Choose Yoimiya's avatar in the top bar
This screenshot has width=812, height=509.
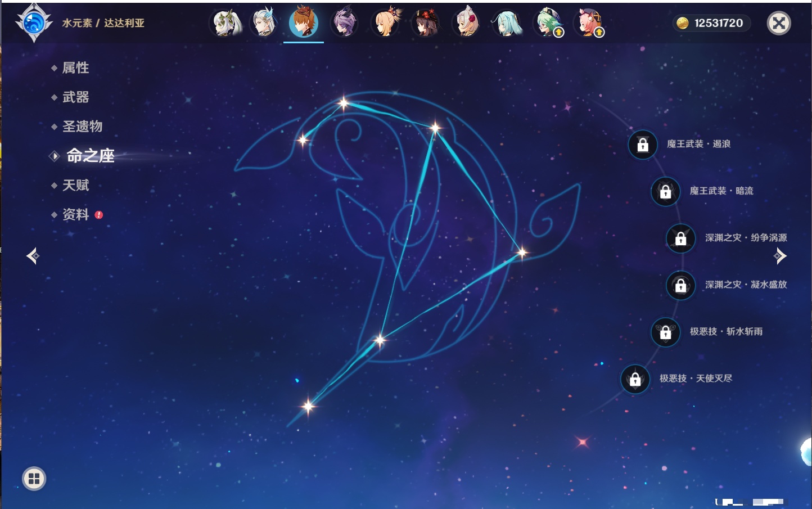click(386, 23)
